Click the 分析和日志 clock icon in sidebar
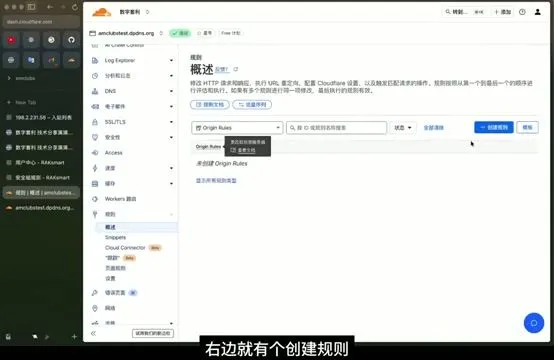 pos(95,76)
